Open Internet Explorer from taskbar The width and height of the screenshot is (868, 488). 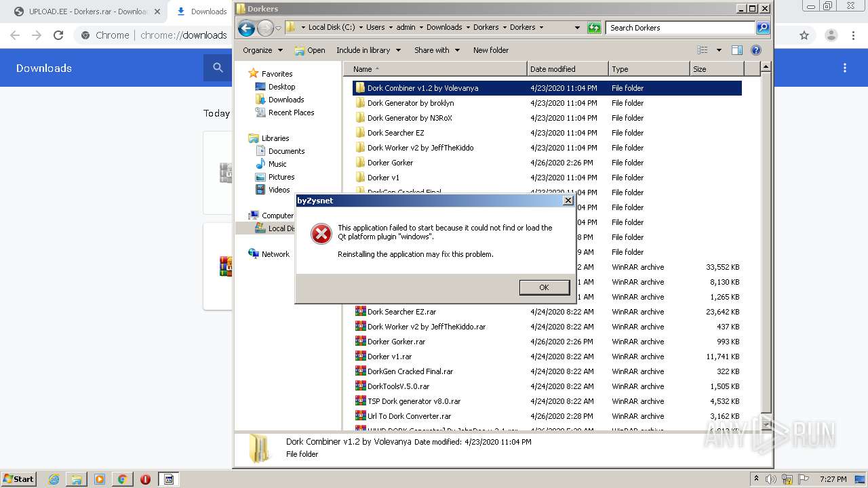tap(54, 479)
